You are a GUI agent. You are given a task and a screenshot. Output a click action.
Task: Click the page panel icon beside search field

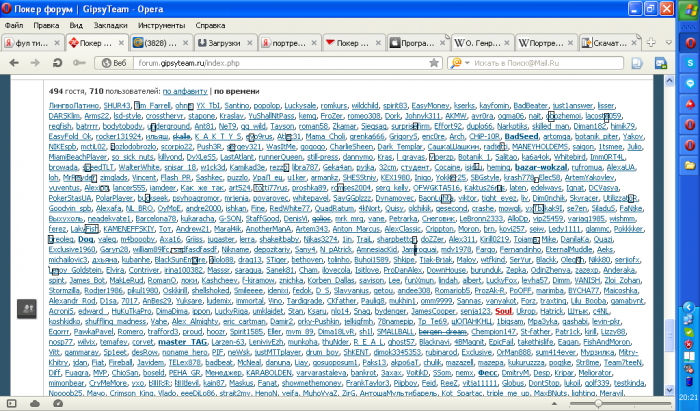click(637, 63)
